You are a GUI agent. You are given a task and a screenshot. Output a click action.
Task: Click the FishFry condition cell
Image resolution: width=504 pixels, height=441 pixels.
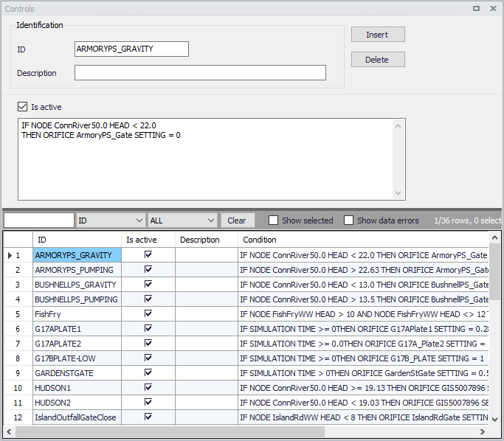363,314
